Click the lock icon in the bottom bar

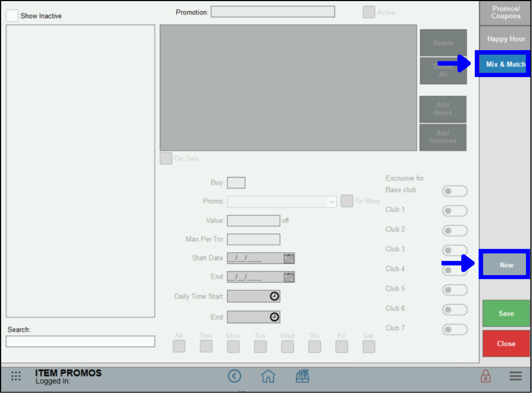click(x=486, y=376)
